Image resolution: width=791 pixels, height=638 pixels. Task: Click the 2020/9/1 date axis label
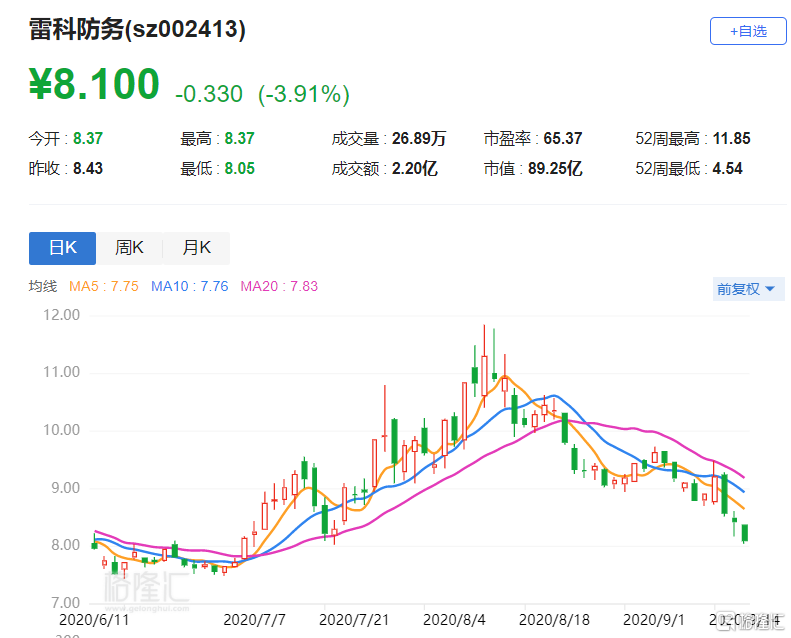[654, 620]
